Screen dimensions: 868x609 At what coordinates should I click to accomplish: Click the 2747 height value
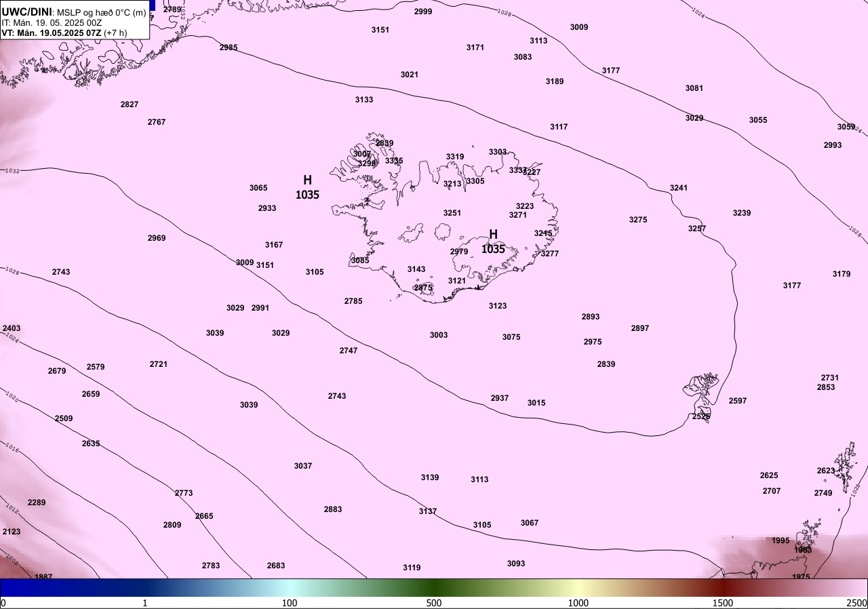tap(349, 351)
